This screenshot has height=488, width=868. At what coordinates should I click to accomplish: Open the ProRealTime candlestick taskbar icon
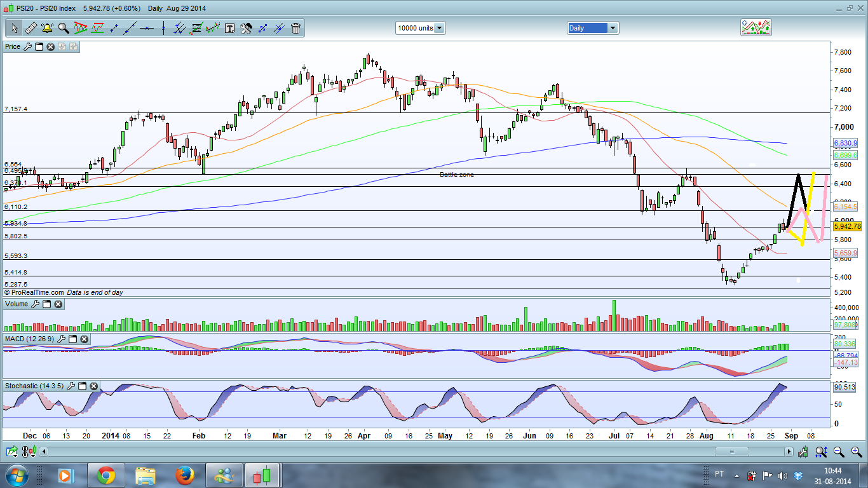point(262,475)
